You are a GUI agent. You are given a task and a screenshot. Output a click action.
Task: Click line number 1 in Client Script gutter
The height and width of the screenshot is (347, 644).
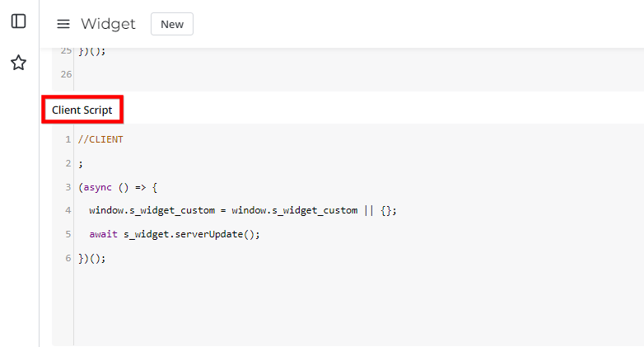pos(68,139)
